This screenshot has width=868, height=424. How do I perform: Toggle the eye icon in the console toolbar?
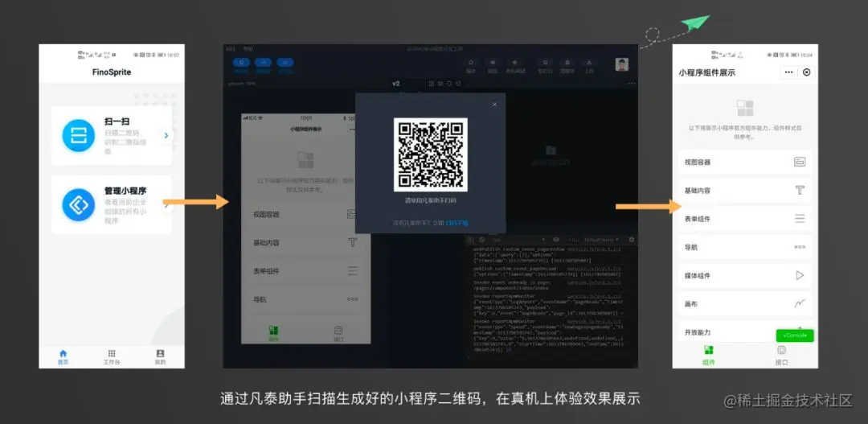click(556, 240)
